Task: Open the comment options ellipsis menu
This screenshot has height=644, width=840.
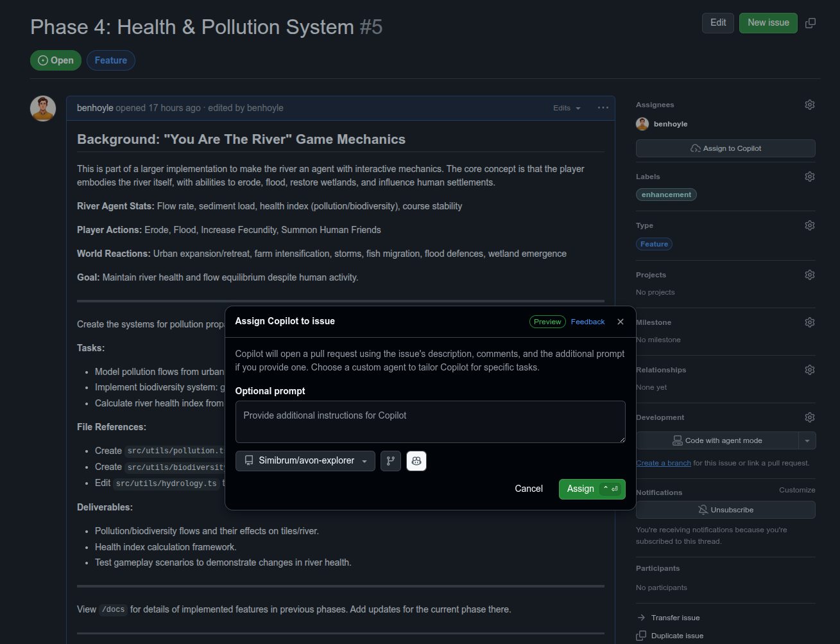Action: click(x=603, y=108)
